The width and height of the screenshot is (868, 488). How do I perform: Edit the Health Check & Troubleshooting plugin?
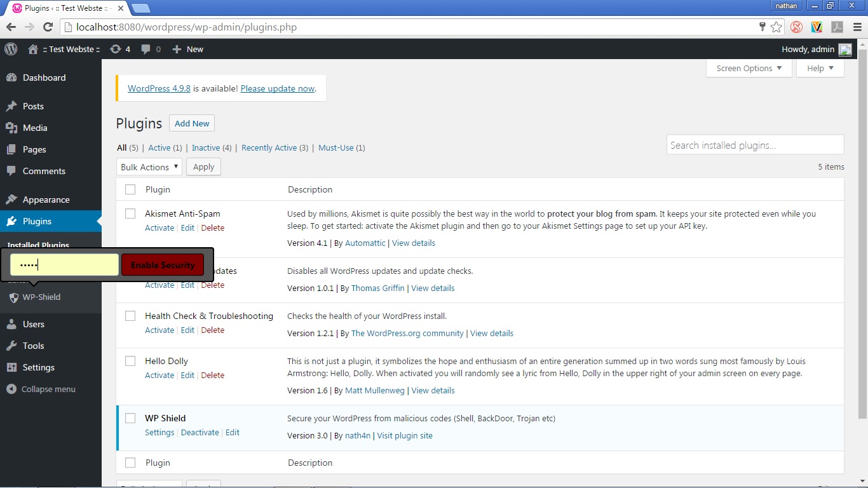187,330
